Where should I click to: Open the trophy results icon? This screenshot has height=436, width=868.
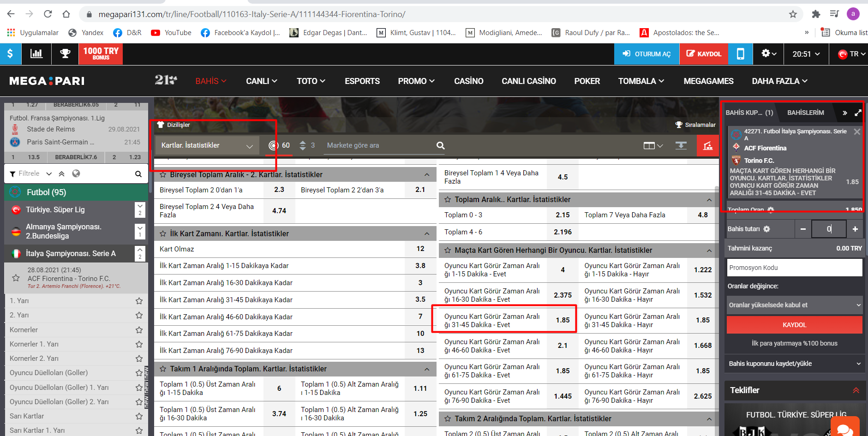[65, 54]
